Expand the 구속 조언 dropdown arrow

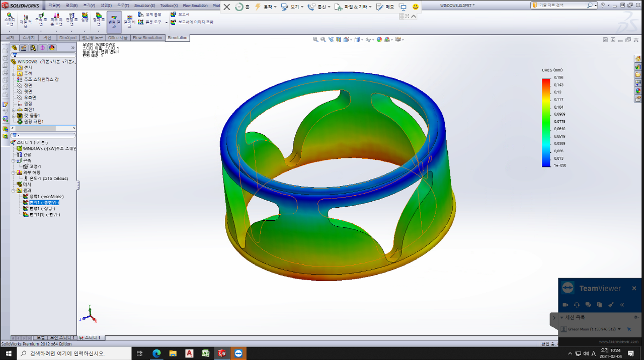coord(40,31)
